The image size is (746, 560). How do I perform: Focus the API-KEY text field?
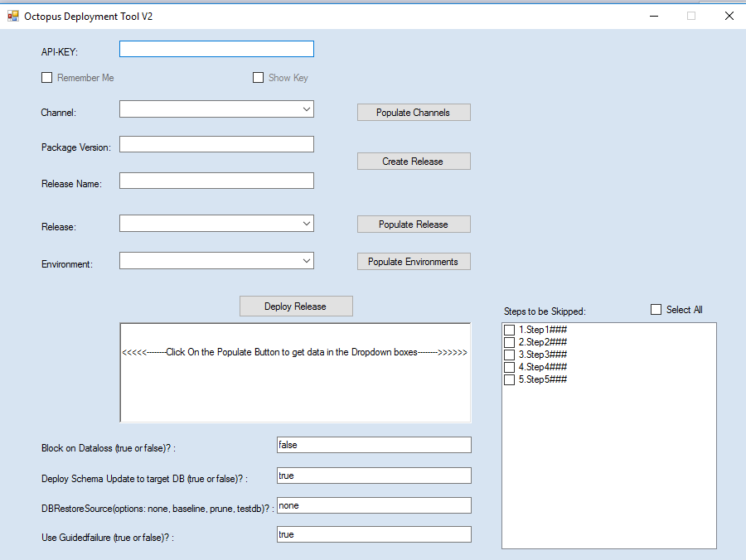coord(216,49)
